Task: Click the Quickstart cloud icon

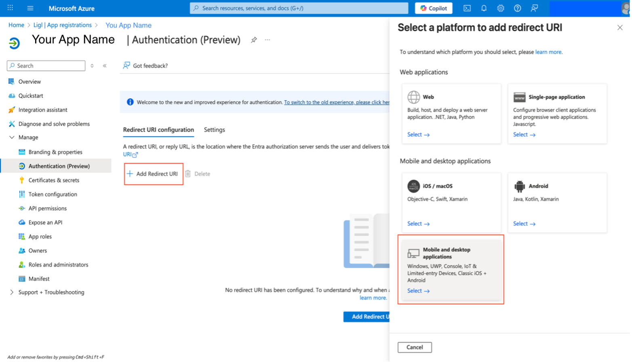Action: (x=11, y=96)
